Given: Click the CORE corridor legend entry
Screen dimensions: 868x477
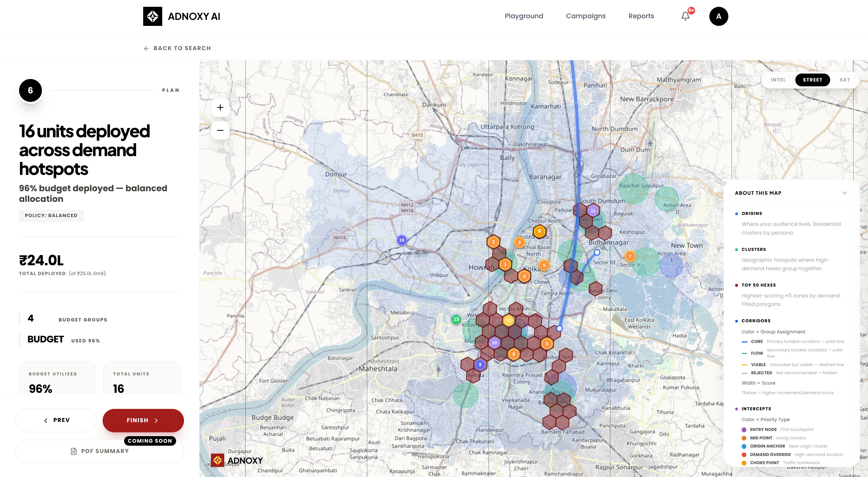Looking at the screenshot, I should pos(793,341).
